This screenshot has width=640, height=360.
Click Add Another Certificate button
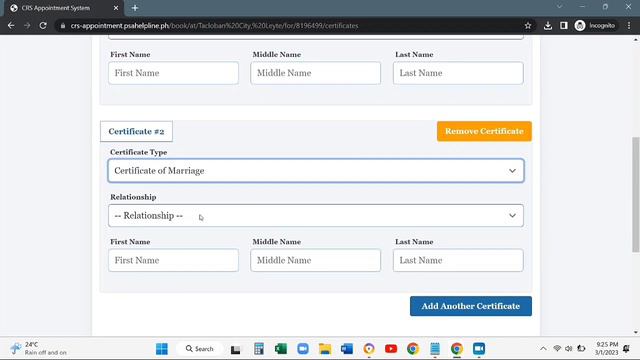[471, 306]
